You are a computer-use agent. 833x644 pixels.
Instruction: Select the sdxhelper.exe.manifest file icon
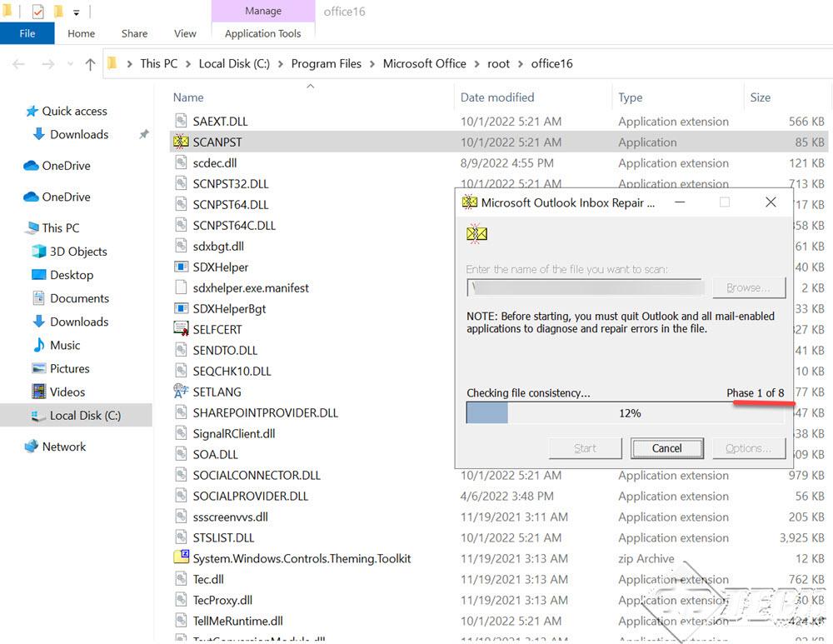point(181,287)
